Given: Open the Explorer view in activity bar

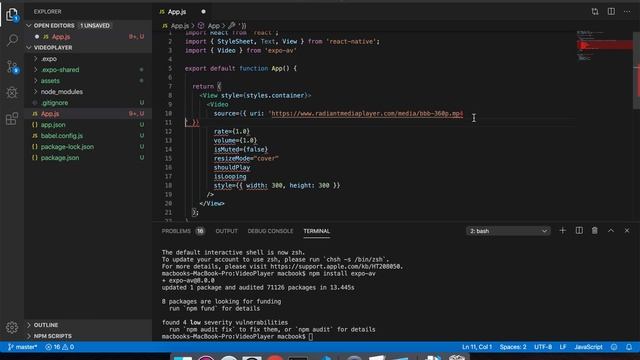Looking at the screenshot, I should pyautogui.click(x=12, y=15).
